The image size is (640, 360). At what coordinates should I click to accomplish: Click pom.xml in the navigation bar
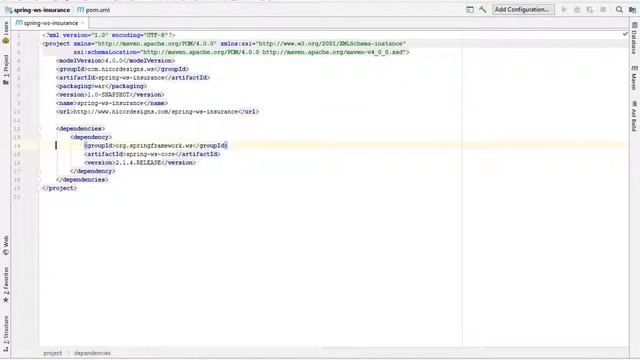[93, 10]
